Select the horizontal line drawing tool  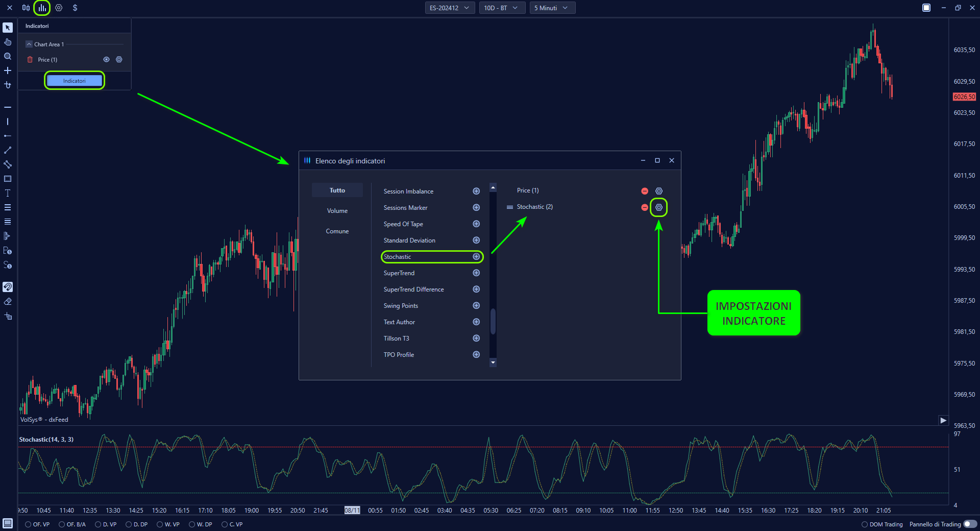click(8, 107)
